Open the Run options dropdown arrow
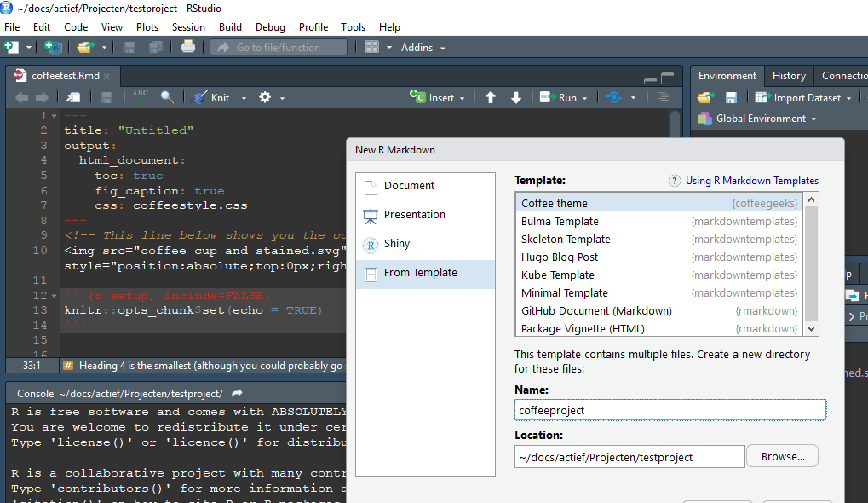This screenshot has height=503, width=868. tap(584, 98)
